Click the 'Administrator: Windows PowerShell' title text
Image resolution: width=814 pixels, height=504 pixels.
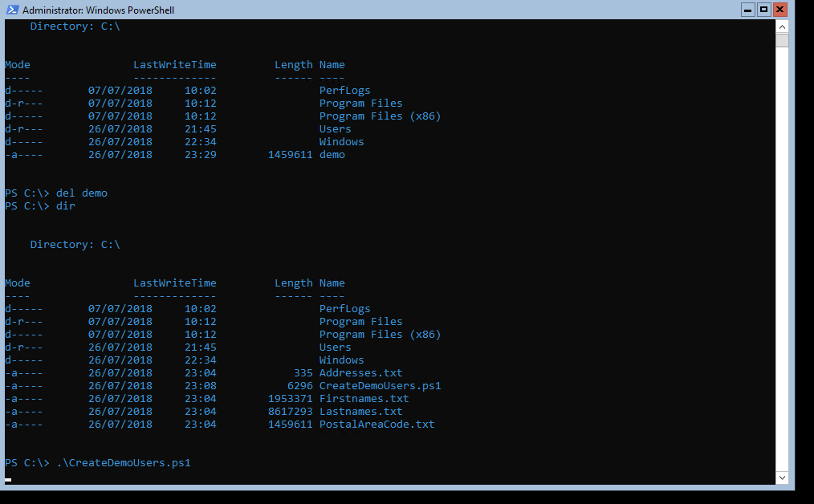98,10
